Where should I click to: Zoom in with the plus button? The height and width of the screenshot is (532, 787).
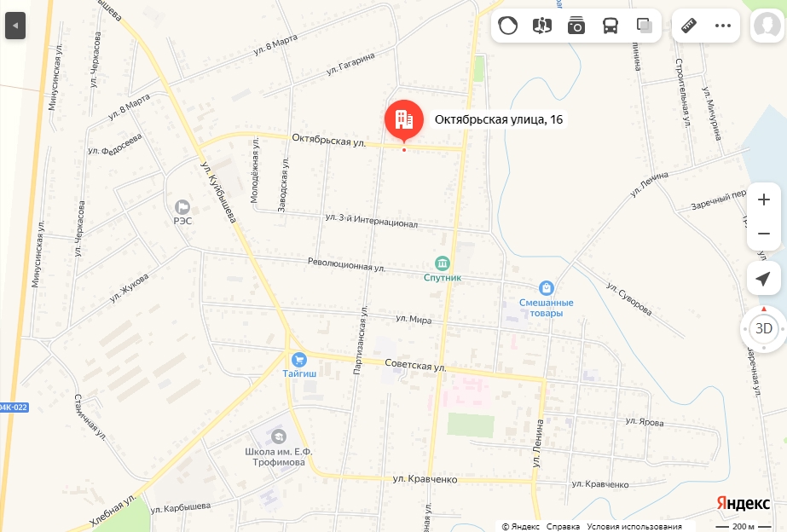pos(763,199)
